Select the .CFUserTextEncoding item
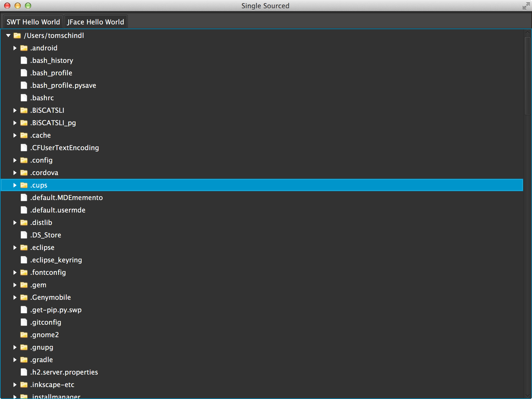This screenshot has width=532, height=399. pyautogui.click(x=64, y=148)
